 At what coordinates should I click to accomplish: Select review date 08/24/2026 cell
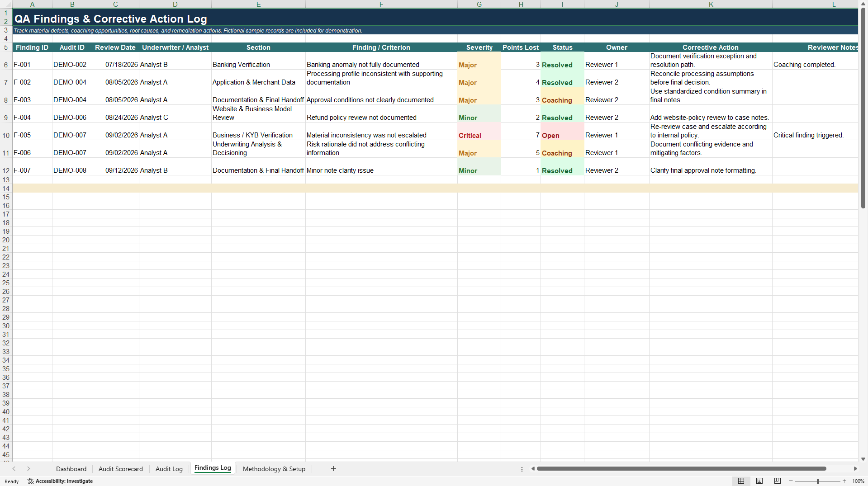(115, 113)
